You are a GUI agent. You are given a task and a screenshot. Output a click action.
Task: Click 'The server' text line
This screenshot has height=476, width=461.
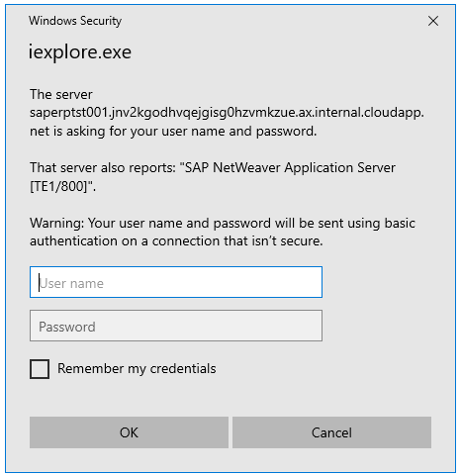[x=61, y=95]
